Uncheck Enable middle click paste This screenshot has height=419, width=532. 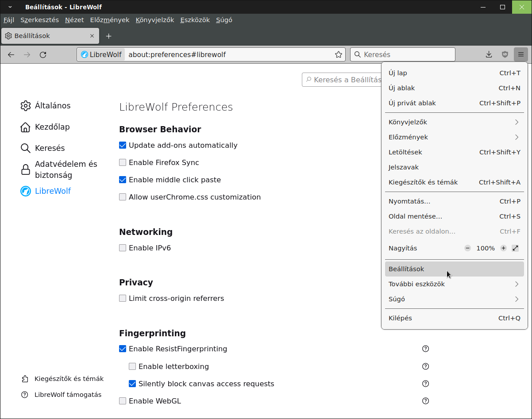click(123, 180)
